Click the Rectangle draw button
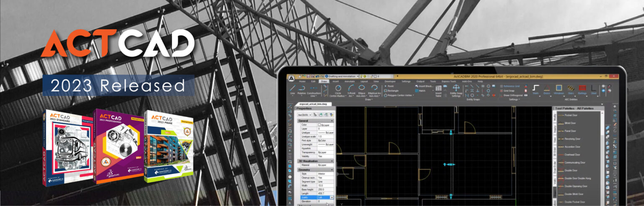Image resolution: width=644 pixels, height=206 pixels. (393, 90)
